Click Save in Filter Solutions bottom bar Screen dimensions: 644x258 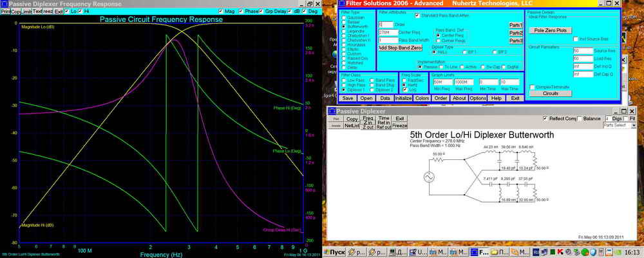(348, 98)
